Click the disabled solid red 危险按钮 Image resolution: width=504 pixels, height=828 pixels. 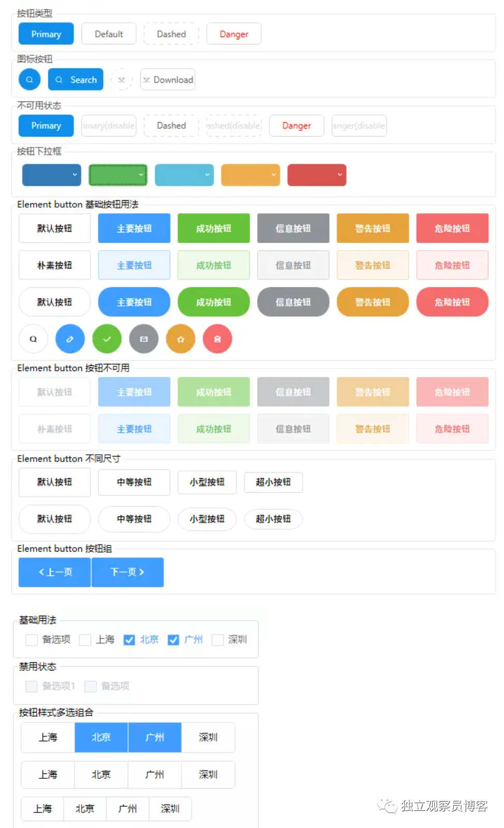point(452,392)
